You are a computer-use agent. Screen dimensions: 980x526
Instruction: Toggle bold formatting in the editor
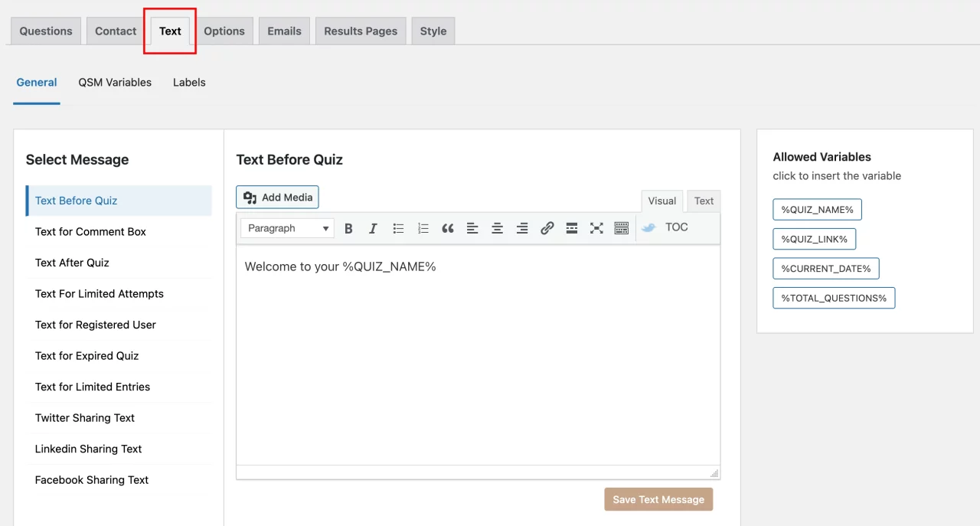pos(348,227)
